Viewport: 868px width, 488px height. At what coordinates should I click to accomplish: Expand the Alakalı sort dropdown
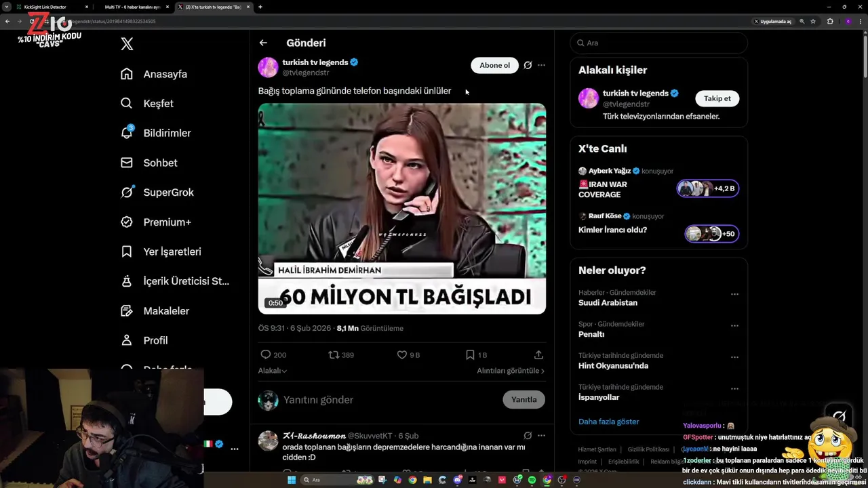[273, 371]
